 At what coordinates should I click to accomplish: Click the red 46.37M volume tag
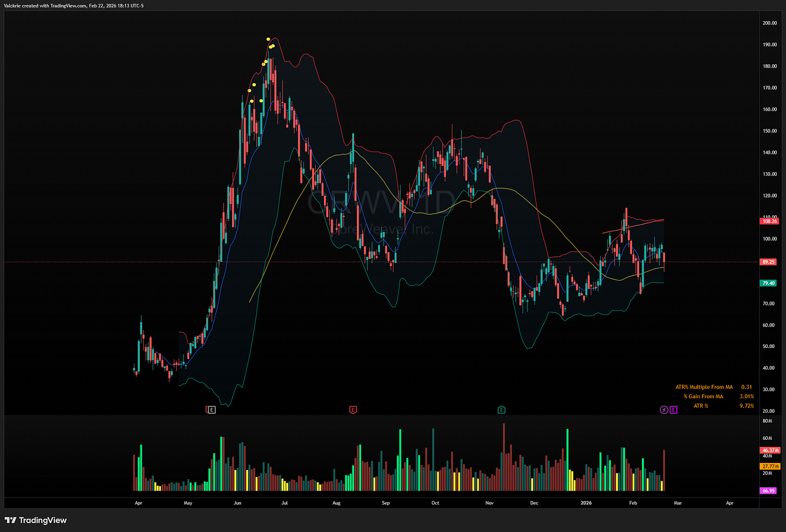[770, 450]
